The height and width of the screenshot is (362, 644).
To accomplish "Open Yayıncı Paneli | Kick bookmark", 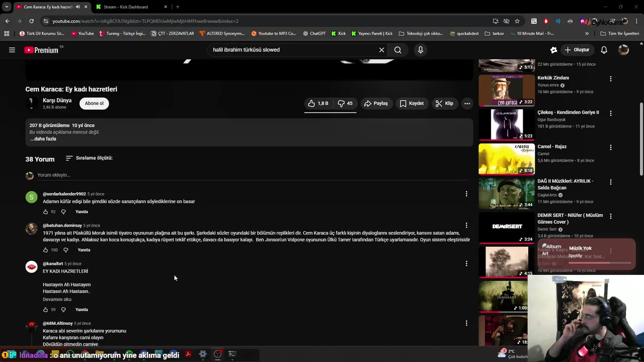I will click(x=372, y=34).
